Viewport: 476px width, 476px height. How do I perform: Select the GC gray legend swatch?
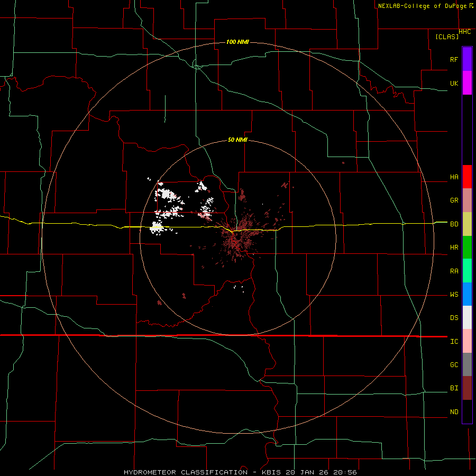click(x=467, y=364)
